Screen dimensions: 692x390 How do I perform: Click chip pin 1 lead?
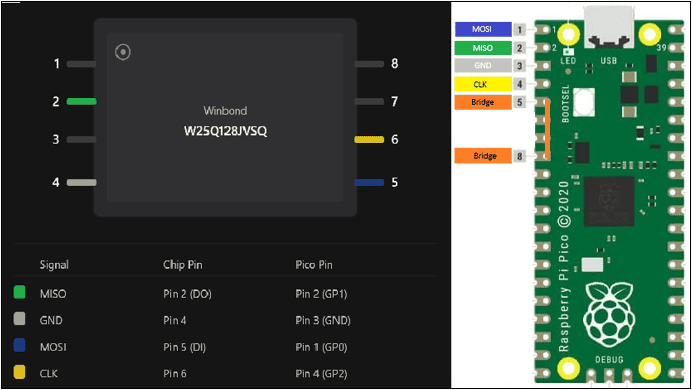pyautogui.click(x=82, y=64)
